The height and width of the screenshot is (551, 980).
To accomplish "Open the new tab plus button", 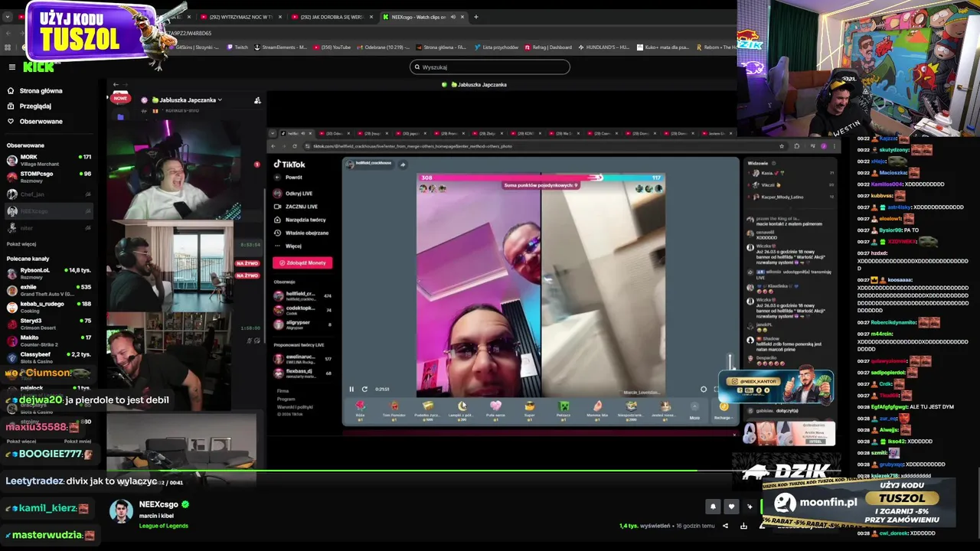I will [x=475, y=17].
